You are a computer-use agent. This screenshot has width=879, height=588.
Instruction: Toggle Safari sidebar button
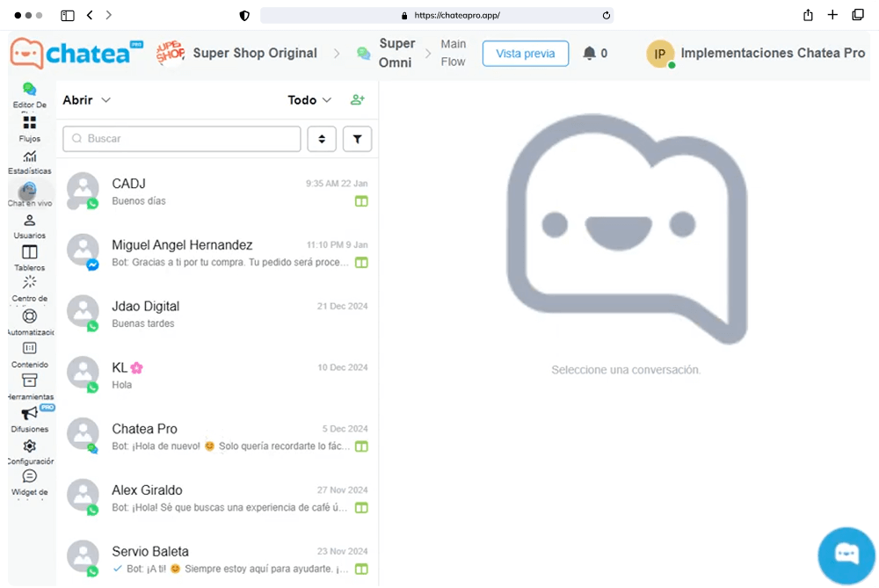(68, 15)
